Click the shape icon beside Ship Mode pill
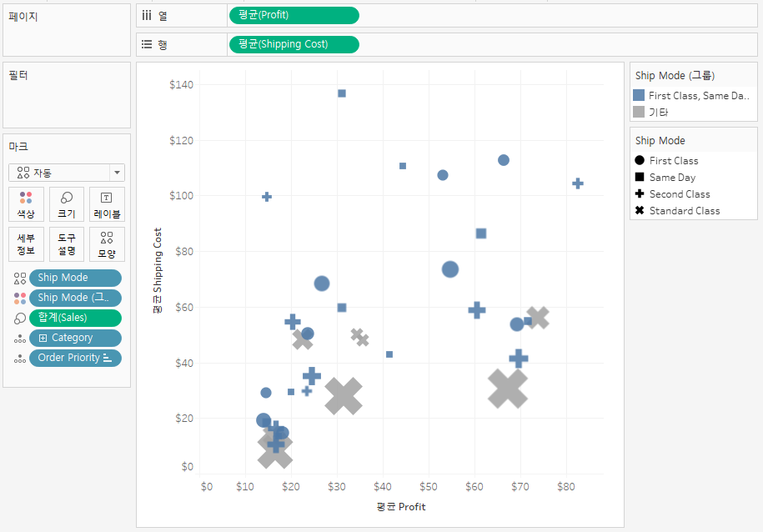 [x=19, y=277]
